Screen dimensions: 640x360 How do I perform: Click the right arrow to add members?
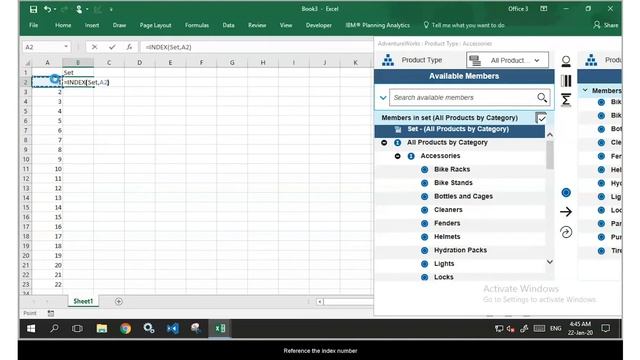[566, 211]
